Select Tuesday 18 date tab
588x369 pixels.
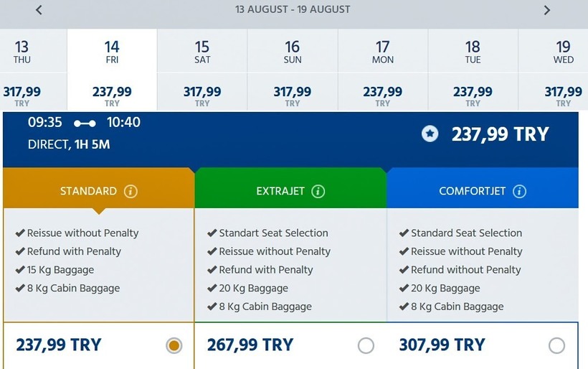click(473, 70)
